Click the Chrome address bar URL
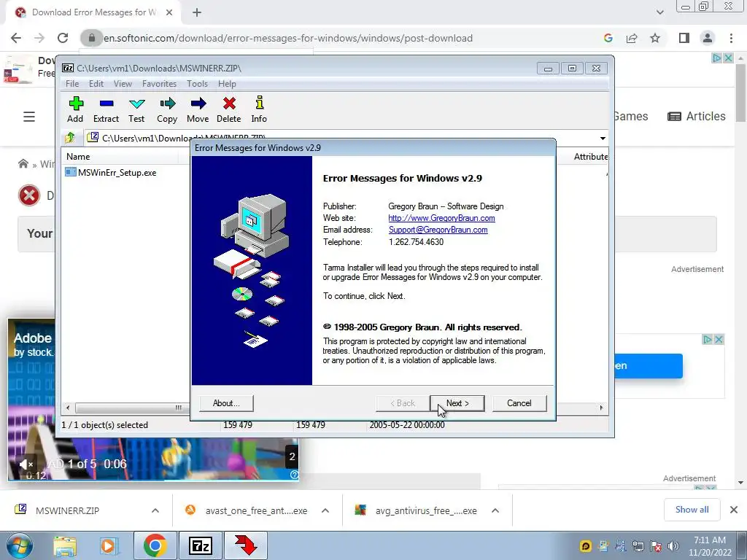 point(288,38)
